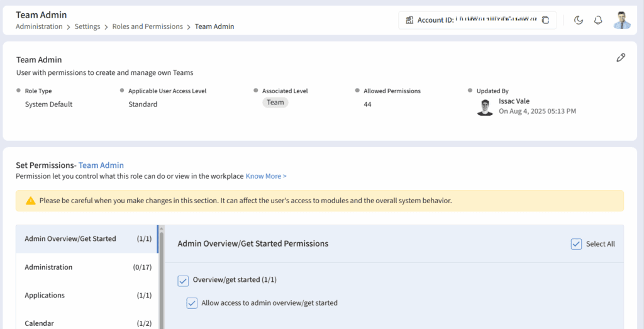Select Administration (0/17) permission category
The width and height of the screenshot is (644, 329).
(48, 267)
